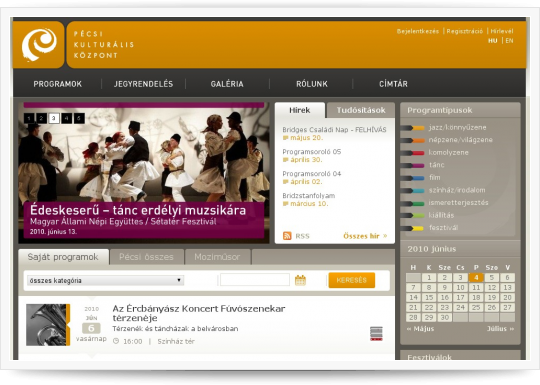The height and width of the screenshot is (385, 540).
Task: Select the tánc program type
Action: click(436, 165)
